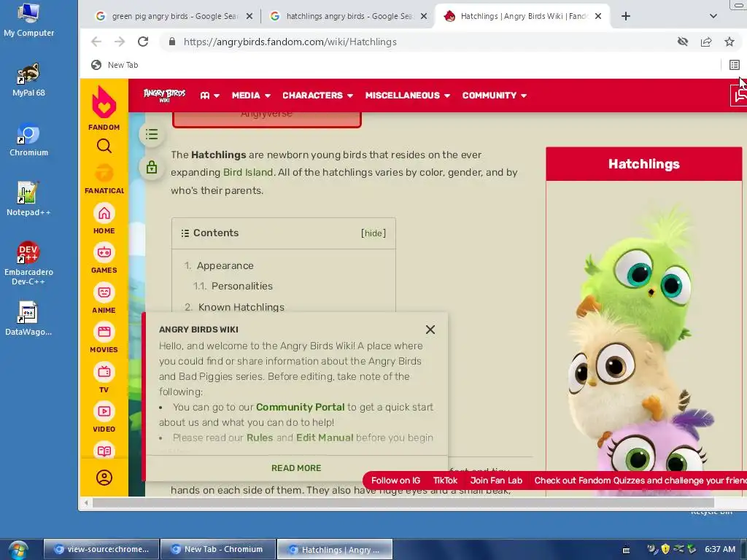Go back to previous page
Image resolution: width=747 pixels, height=560 pixels.
96,42
